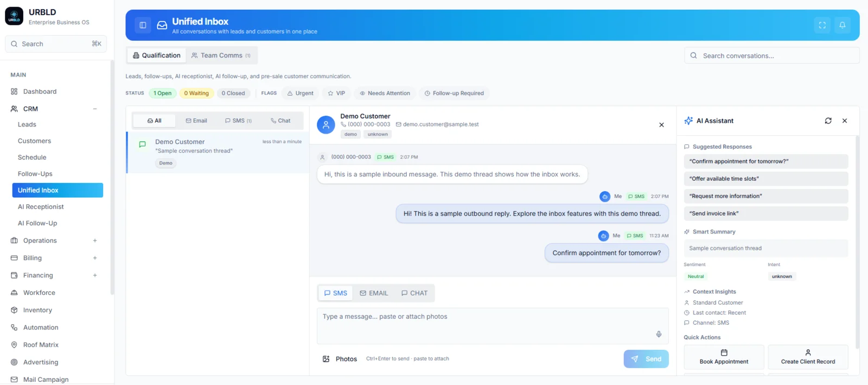This screenshot has width=868, height=385.
Task: Use "Send invoice link" suggested response
Action: point(766,213)
